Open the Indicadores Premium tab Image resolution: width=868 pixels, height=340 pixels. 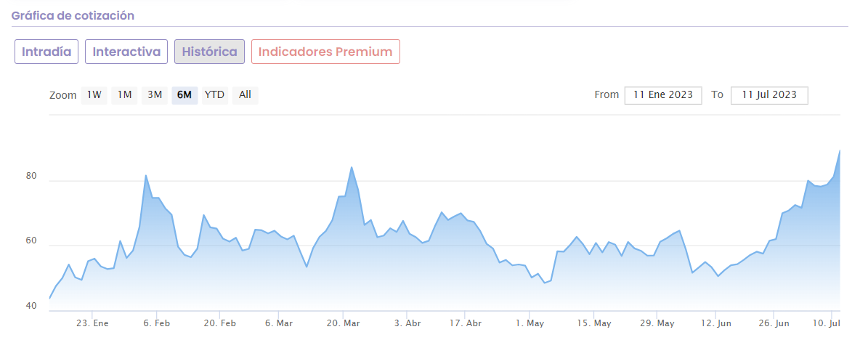[325, 52]
